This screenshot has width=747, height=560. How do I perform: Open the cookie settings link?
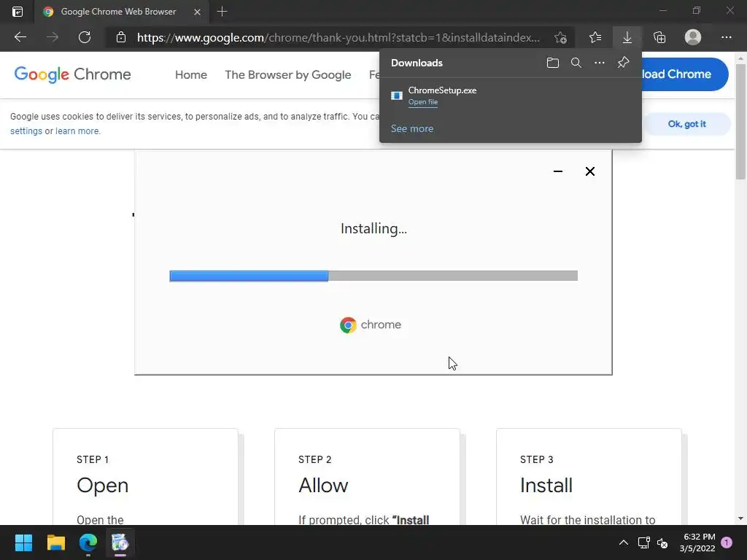coord(26,131)
